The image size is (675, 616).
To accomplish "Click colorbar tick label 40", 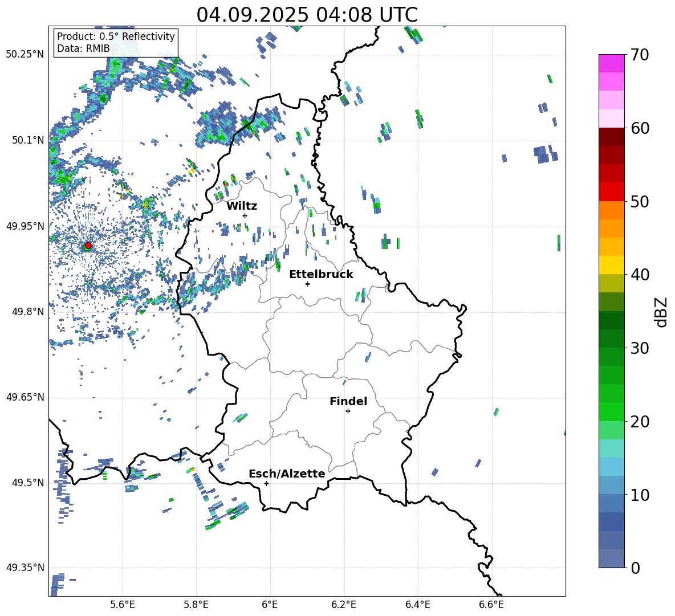I will (x=640, y=275).
